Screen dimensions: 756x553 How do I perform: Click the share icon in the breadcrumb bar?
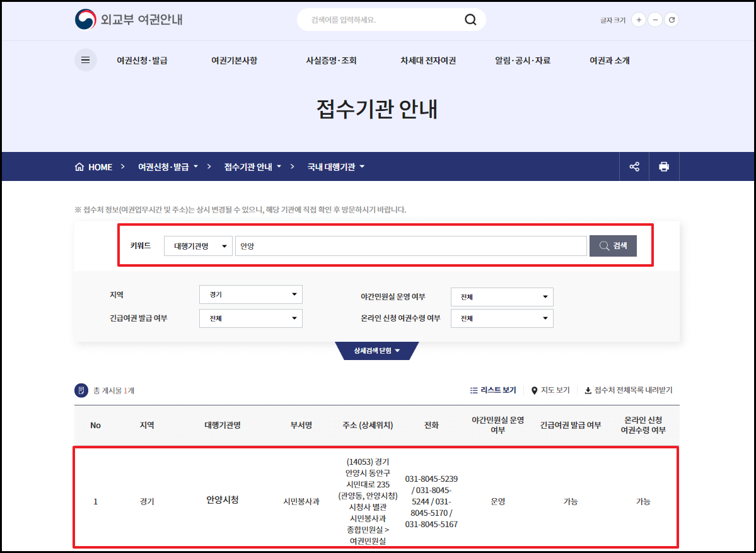634,166
